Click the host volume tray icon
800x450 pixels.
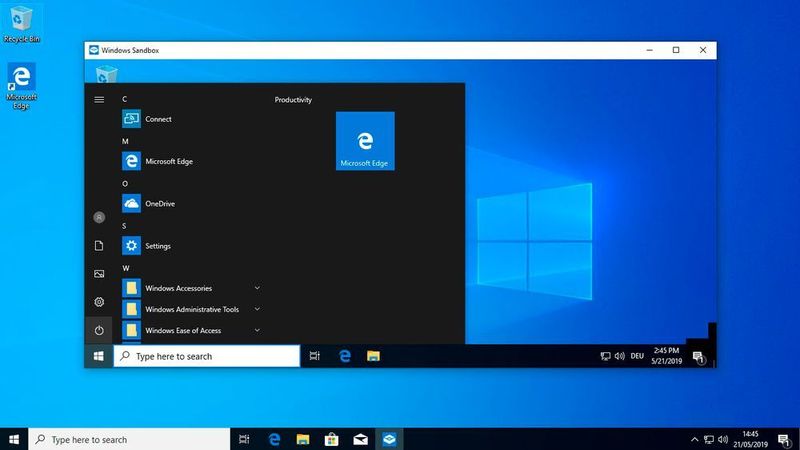click(x=723, y=439)
